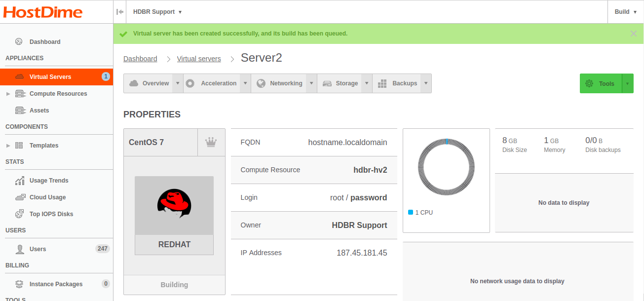Click the Templates sidebar icon
Image resolution: width=644 pixels, height=301 pixels.
[19, 146]
